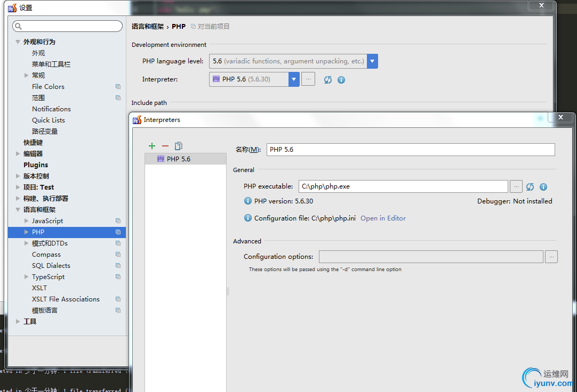Click project-level icon beside 模式和DTDs

point(118,243)
